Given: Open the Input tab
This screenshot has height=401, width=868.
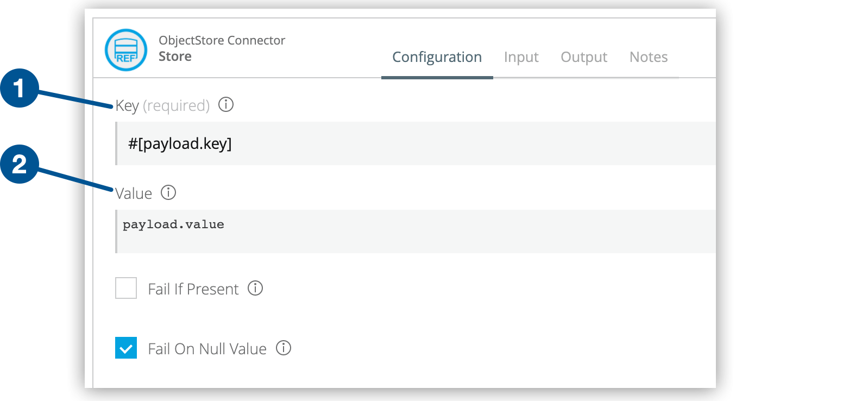Looking at the screenshot, I should pyautogui.click(x=521, y=57).
